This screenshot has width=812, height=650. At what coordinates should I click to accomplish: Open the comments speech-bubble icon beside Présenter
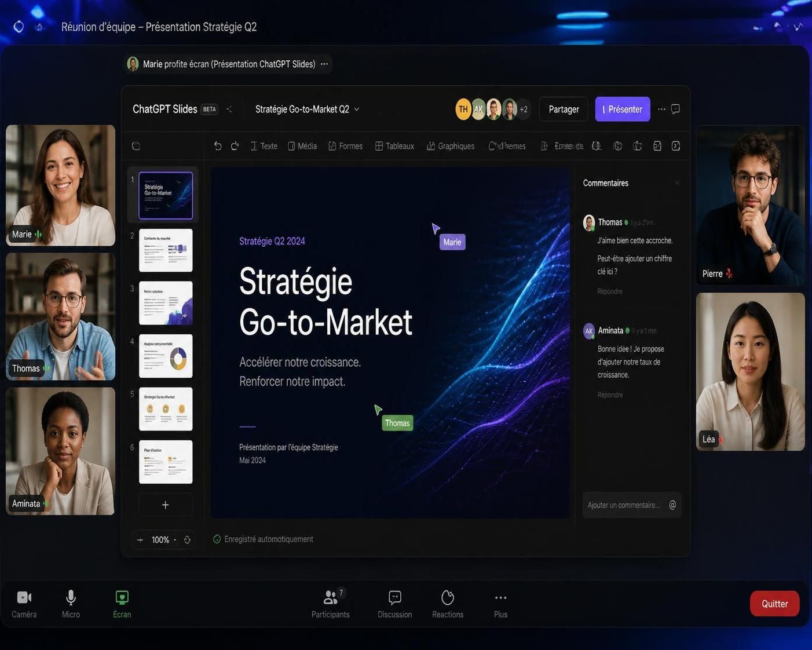coord(675,109)
